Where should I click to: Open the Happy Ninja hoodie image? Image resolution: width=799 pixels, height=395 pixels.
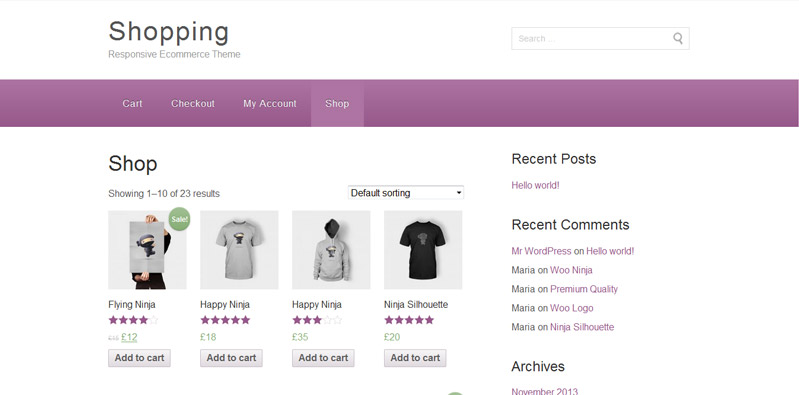click(x=331, y=250)
